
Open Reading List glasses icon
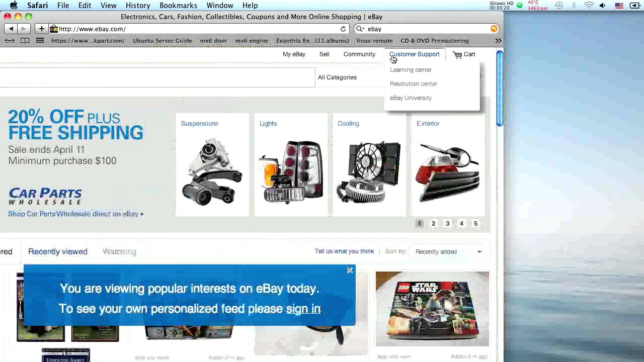point(10,41)
